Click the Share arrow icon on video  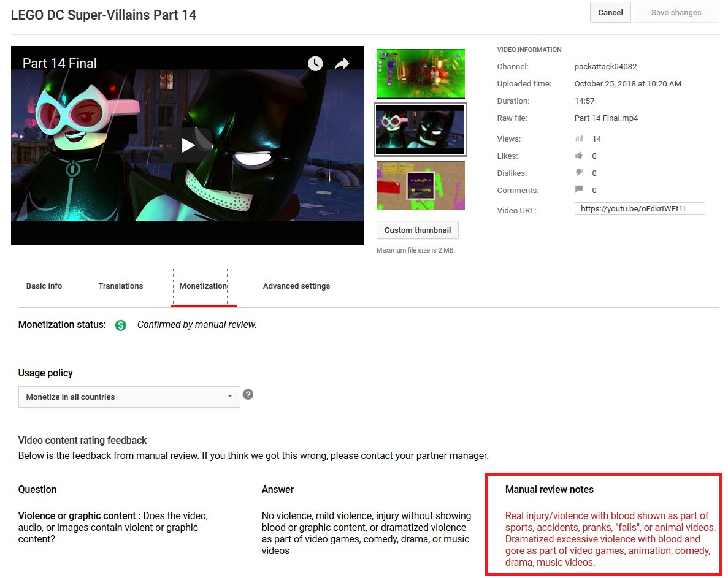point(342,64)
